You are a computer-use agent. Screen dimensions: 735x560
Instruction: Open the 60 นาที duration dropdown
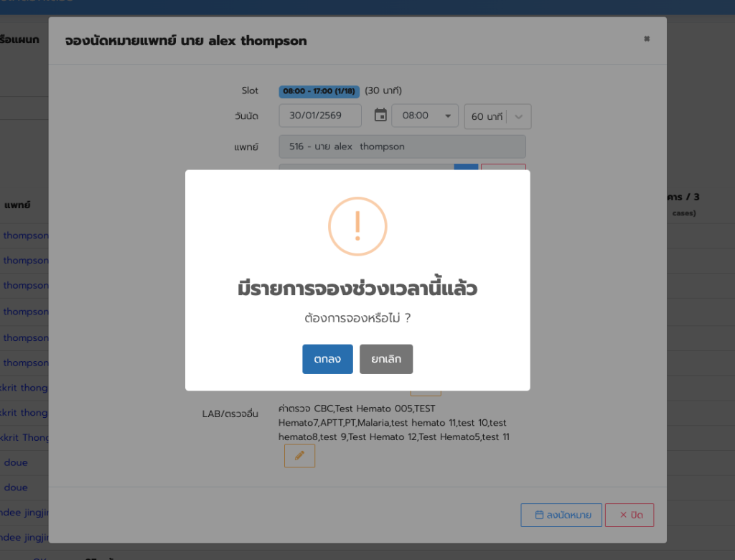[x=488, y=116]
